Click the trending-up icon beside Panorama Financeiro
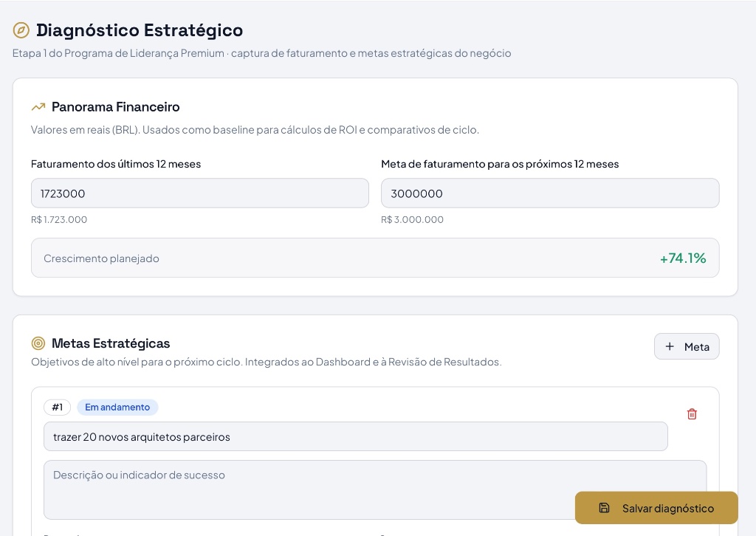The width and height of the screenshot is (756, 536). pos(38,107)
